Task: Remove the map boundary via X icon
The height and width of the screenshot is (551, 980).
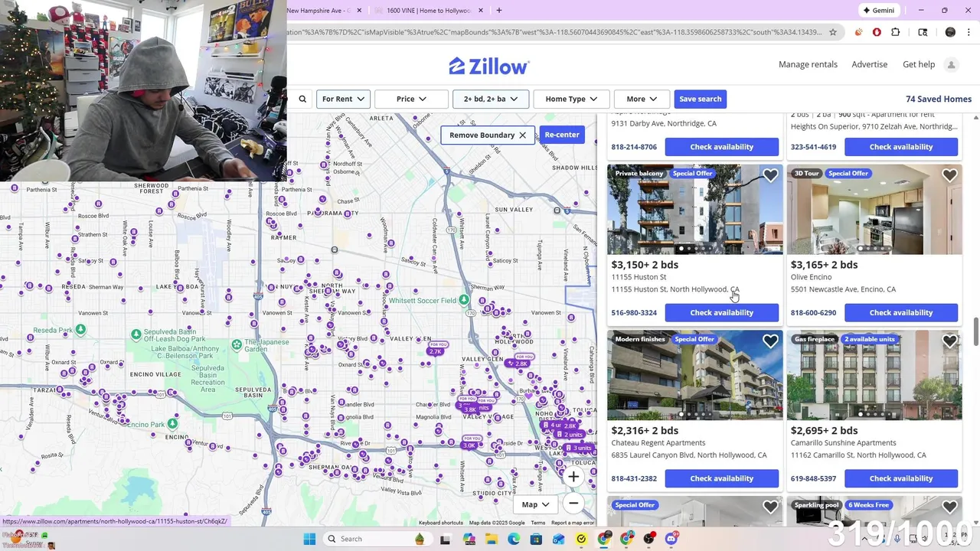Action: (522, 135)
